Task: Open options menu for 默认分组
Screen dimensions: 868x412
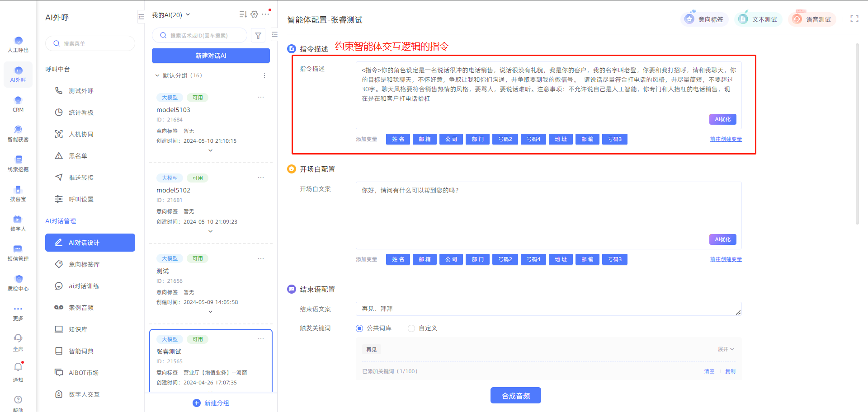Action: (x=264, y=75)
